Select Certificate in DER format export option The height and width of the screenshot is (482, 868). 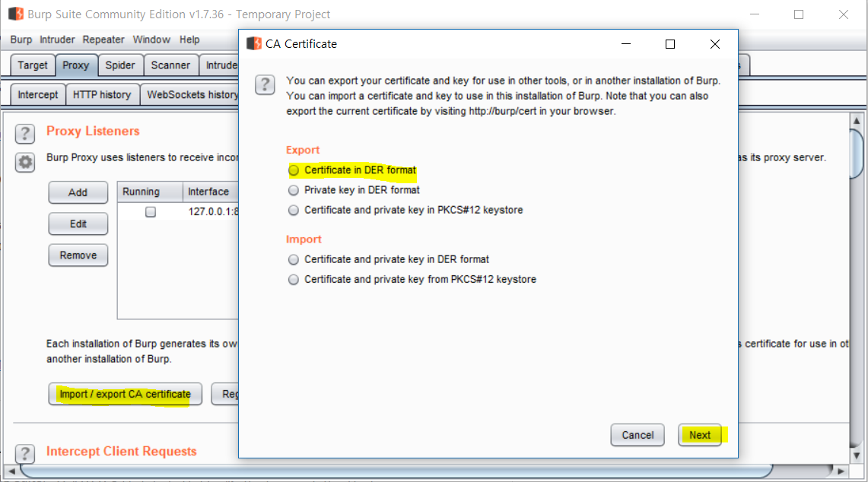[x=352, y=170]
